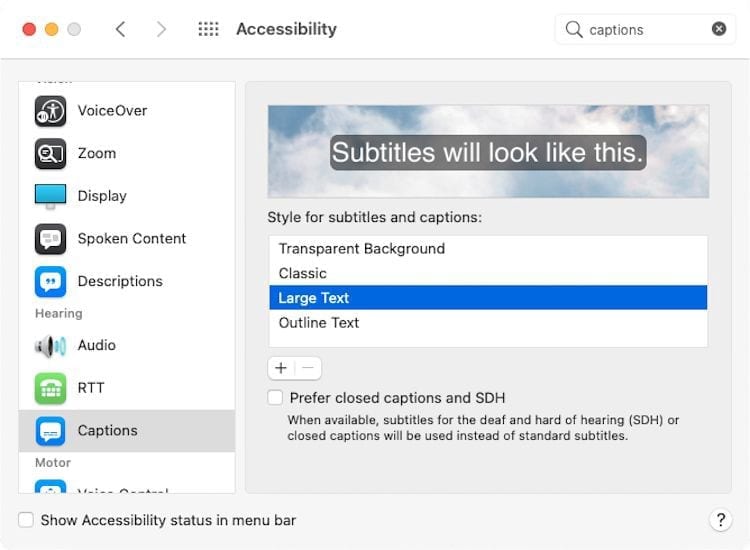Click the Audio speaker icon
Image resolution: width=750 pixels, height=550 pixels.
point(50,346)
